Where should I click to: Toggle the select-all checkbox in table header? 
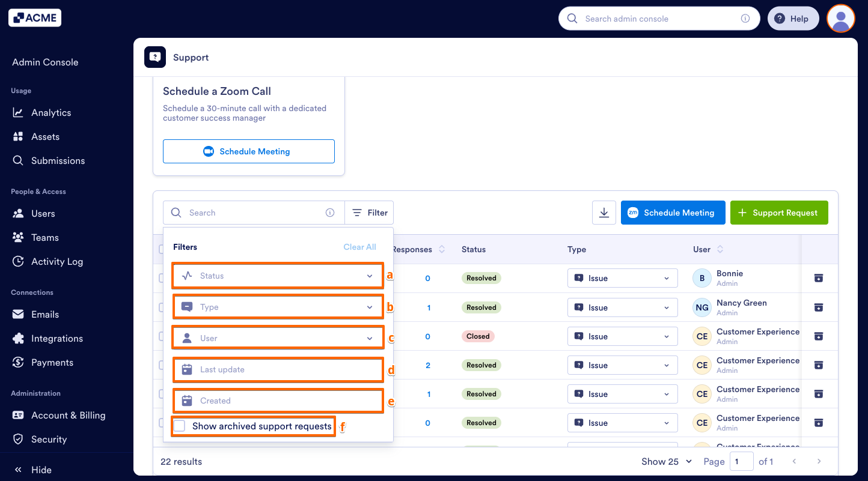coord(161,249)
